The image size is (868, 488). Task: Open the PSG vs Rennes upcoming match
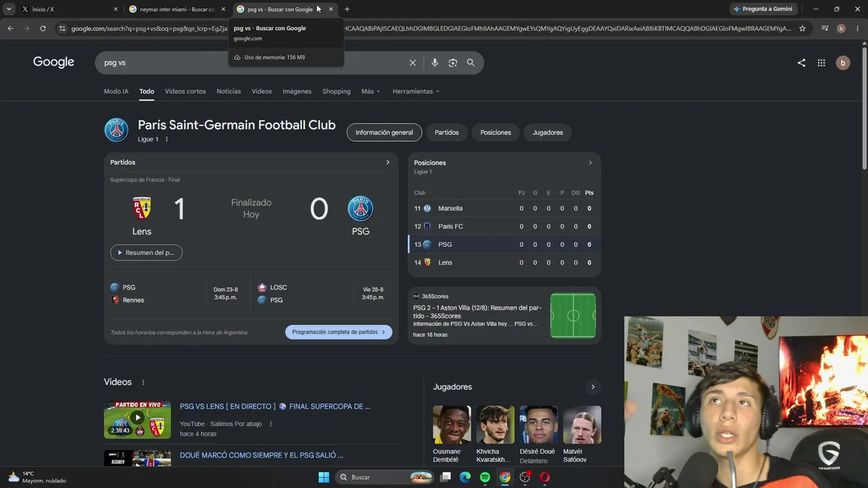[x=176, y=293]
